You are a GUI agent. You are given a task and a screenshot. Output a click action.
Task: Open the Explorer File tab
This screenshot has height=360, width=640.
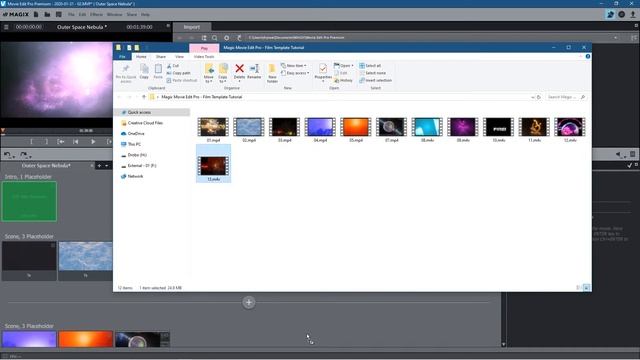tap(122, 57)
